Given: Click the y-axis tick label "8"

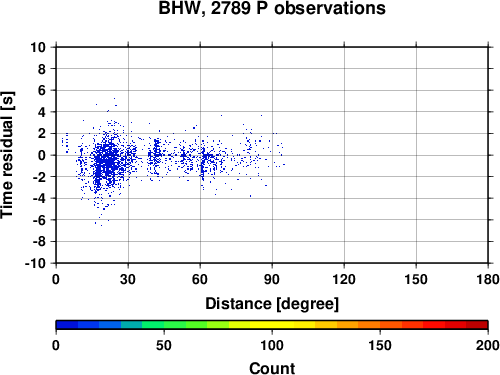Looking at the screenshot, I should click(42, 69).
